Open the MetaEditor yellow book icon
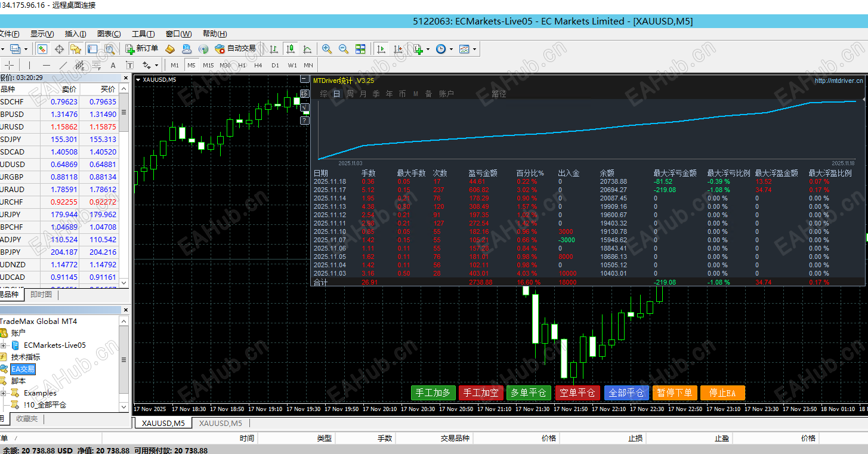This screenshot has width=868, height=454. click(170, 49)
